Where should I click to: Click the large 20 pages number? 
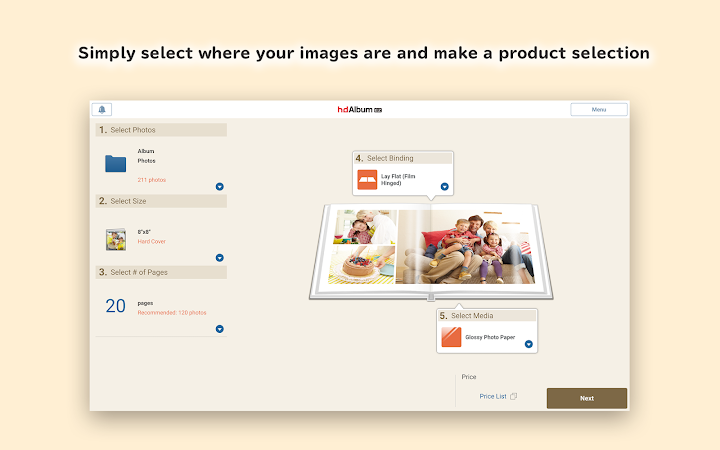click(x=115, y=306)
